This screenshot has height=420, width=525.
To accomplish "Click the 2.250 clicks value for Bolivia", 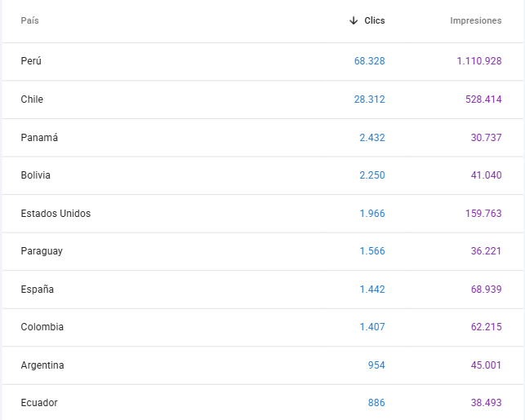I will (372, 175).
